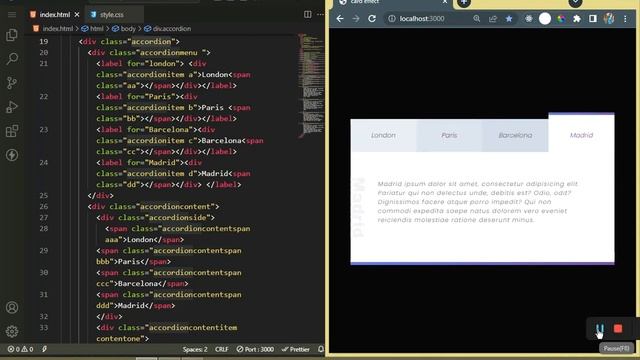The image size is (640, 360).
Task: Open the VS Code Search panel
Action: 12,59
